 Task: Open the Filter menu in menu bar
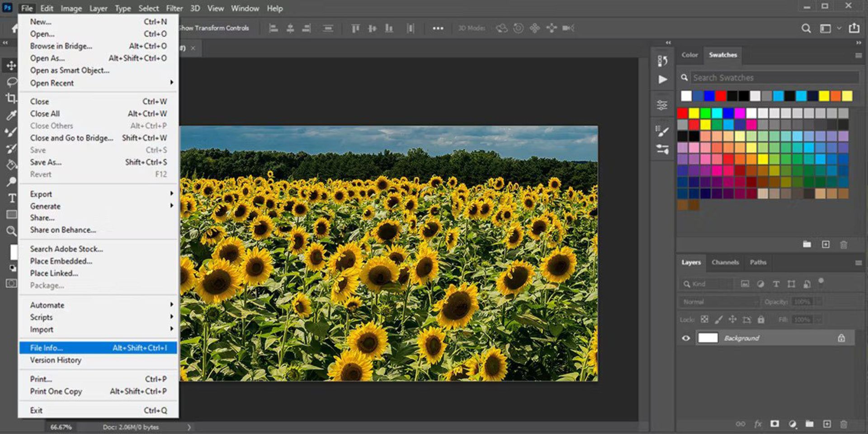click(x=174, y=8)
